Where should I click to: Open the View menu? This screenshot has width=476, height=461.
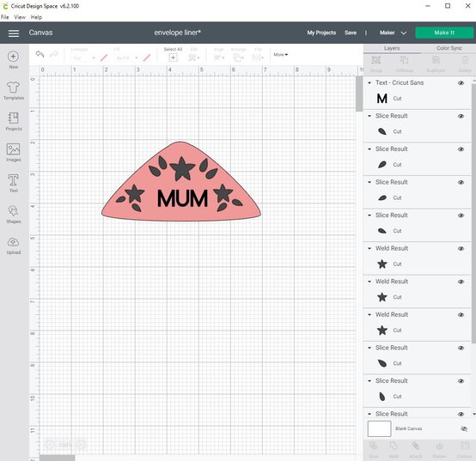pos(20,17)
